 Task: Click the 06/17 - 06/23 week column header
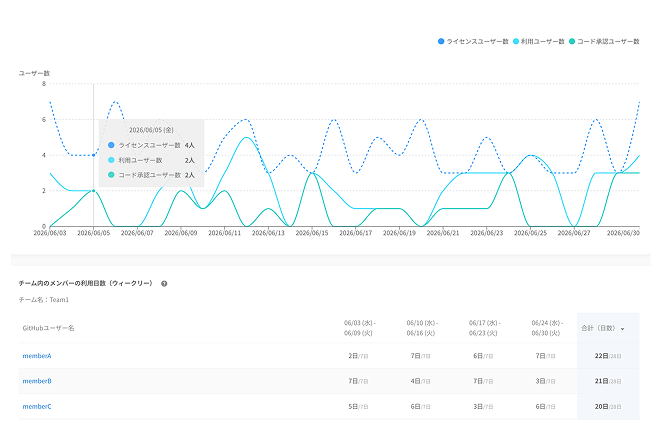(484, 328)
